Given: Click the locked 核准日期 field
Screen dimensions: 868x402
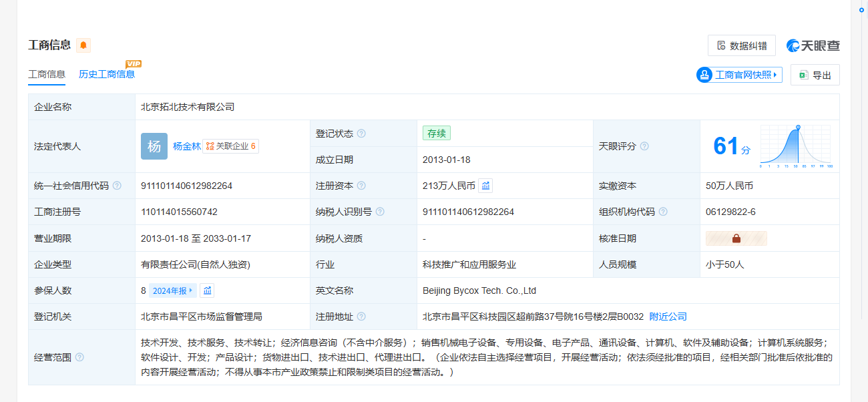Looking at the screenshot, I should [x=736, y=238].
